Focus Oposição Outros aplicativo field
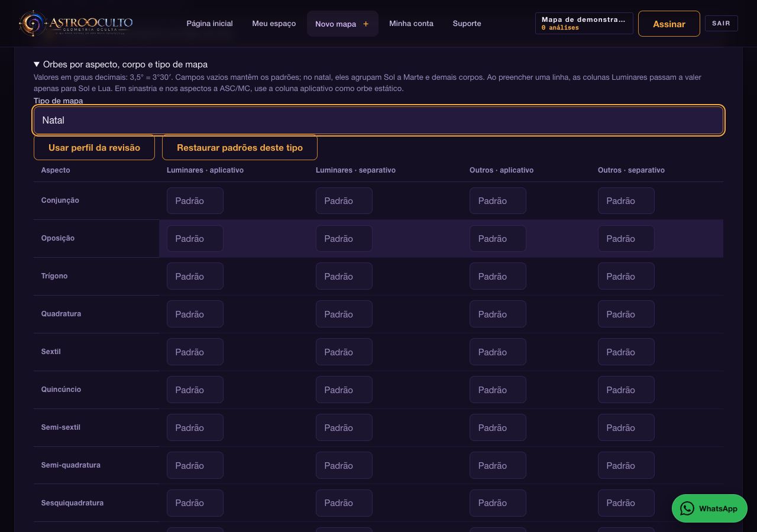Screen dimensions: 757x532 [x=498, y=239]
